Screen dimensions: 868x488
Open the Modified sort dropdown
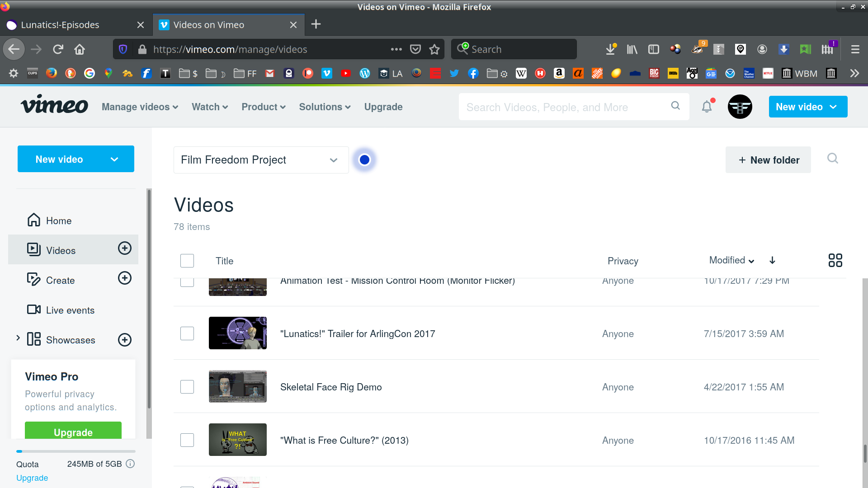(731, 260)
